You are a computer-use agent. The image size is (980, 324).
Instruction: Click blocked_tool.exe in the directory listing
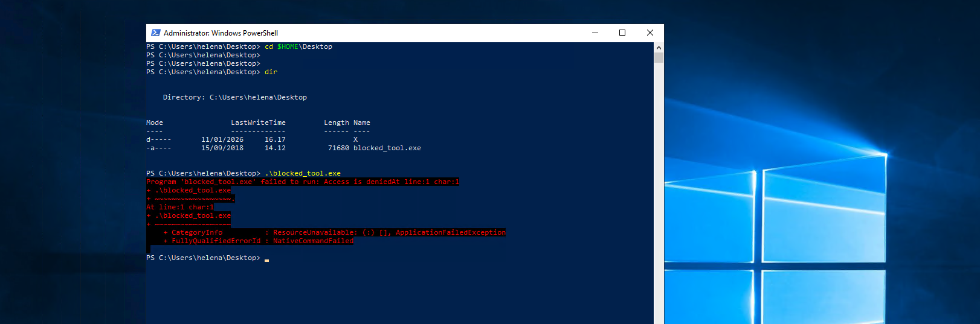387,148
